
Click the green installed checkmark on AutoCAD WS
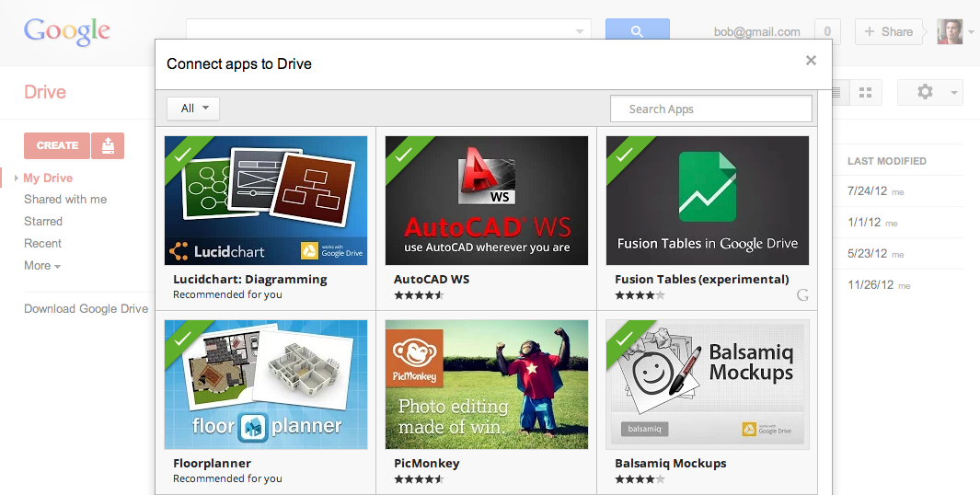pos(403,154)
